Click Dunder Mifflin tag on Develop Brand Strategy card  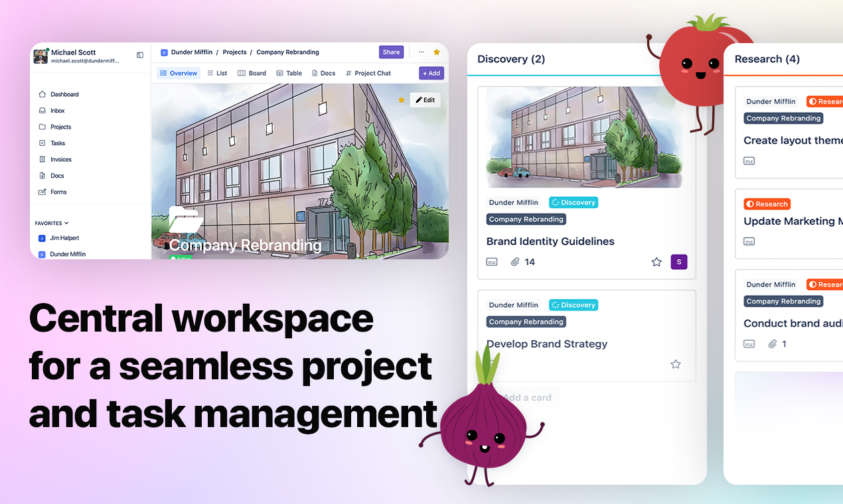click(x=514, y=305)
